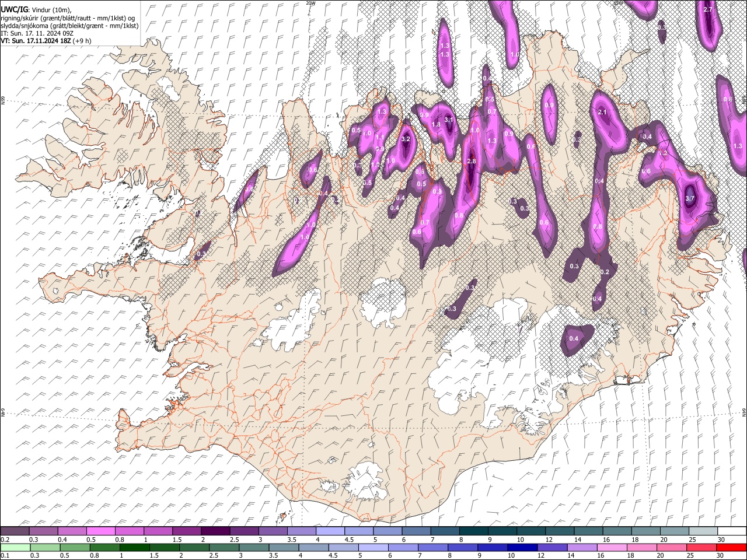This screenshot has height=560, width=747.
Task: Click the "0.2" label under the top legend row
Action: click(x=4, y=539)
